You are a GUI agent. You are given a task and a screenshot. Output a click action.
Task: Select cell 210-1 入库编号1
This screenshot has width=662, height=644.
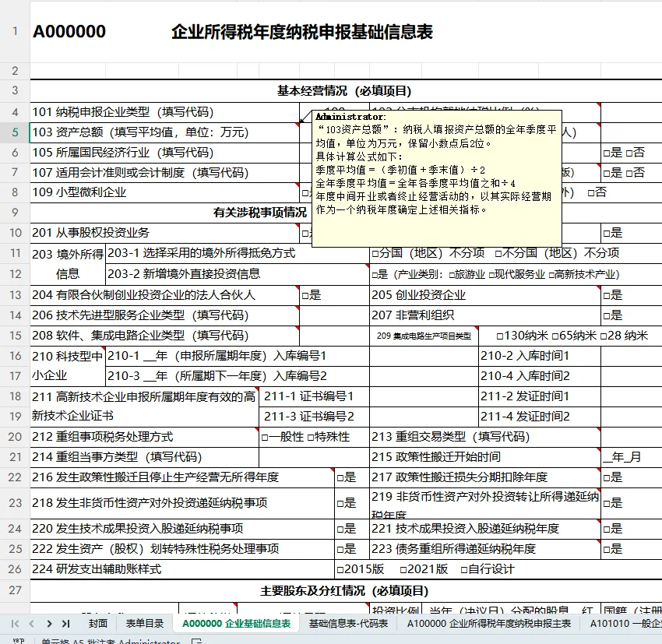pyautogui.click(x=238, y=356)
